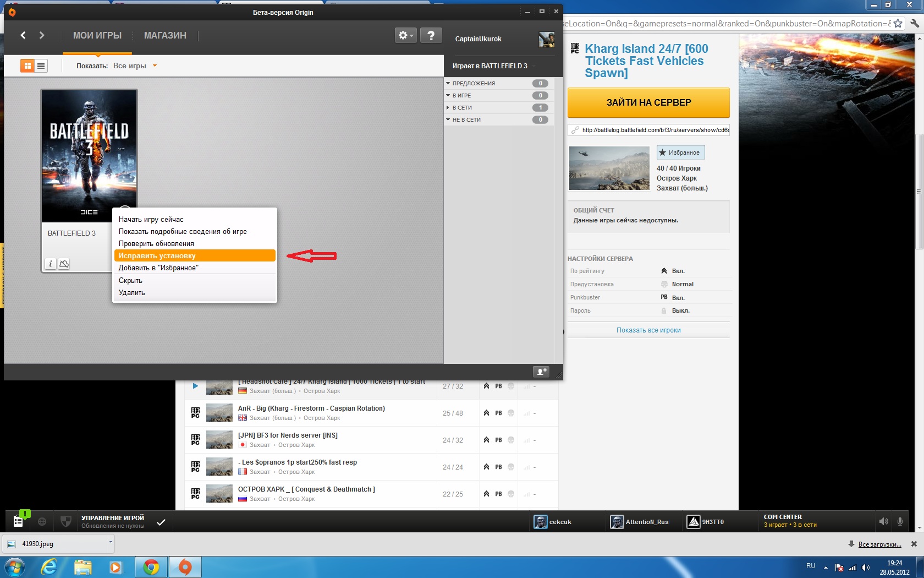Mute the Battlelog speaker icon
This screenshot has height=578, width=924.
click(x=883, y=521)
